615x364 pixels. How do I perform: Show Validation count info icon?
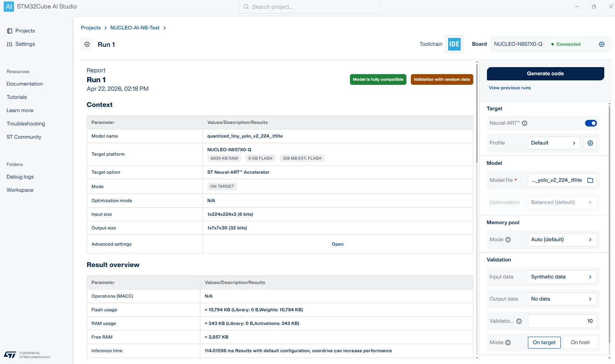[x=519, y=321]
